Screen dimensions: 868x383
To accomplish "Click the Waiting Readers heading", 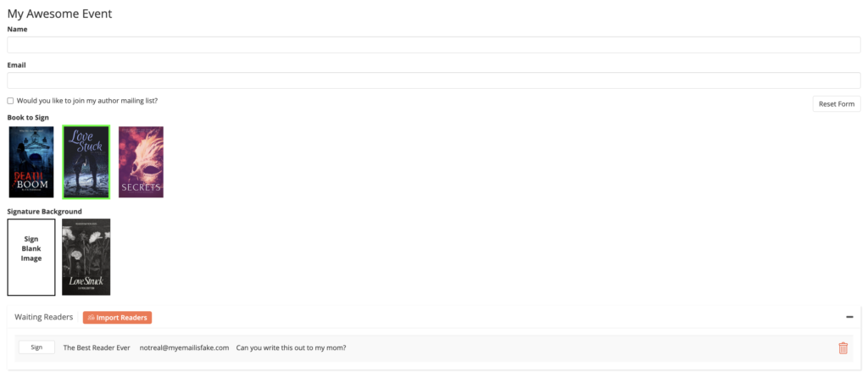I will [43, 317].
